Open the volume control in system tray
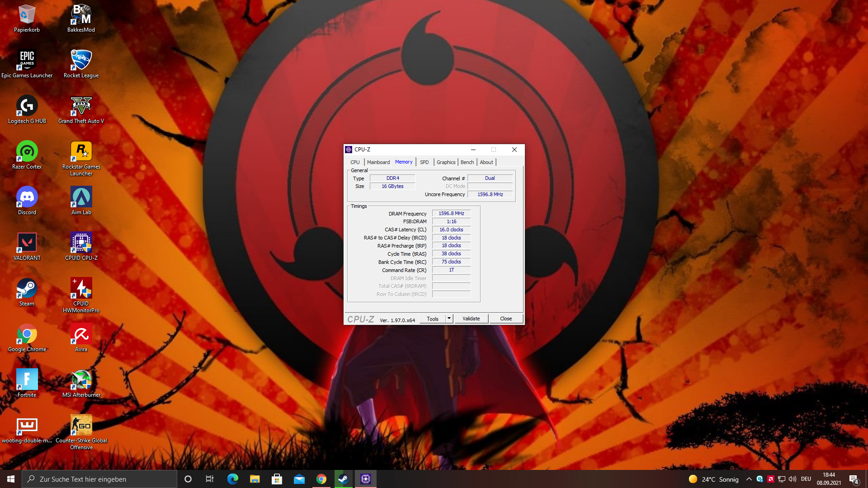This screenshot has width=868, height=488. click(792, 479)
